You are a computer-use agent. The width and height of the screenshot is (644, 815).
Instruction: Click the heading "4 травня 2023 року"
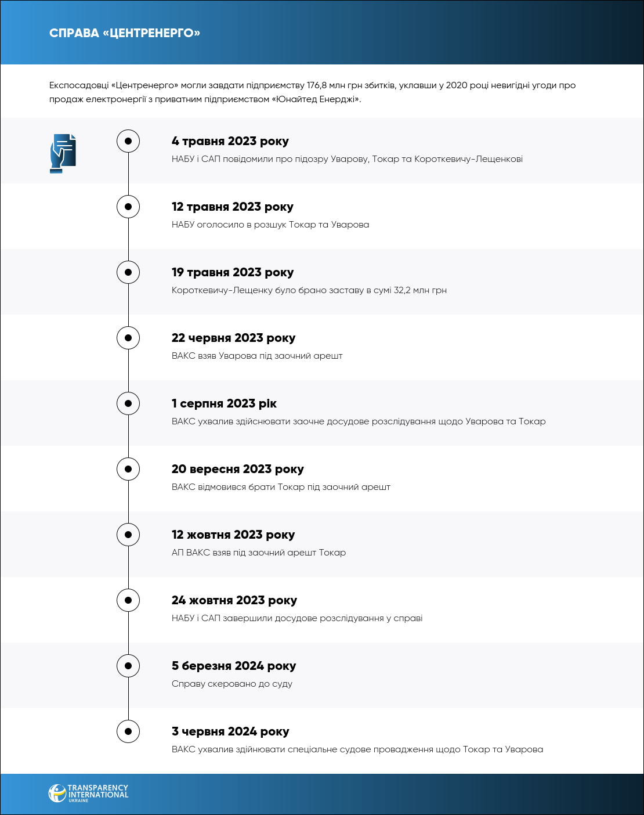click(230, 141)
